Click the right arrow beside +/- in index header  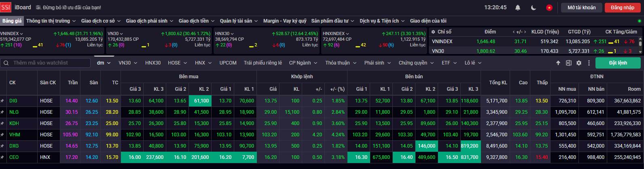[525, 31]
